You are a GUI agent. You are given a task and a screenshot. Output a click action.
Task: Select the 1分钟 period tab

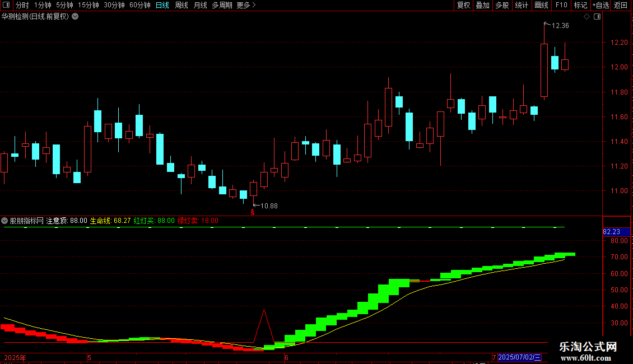point(43,5)
